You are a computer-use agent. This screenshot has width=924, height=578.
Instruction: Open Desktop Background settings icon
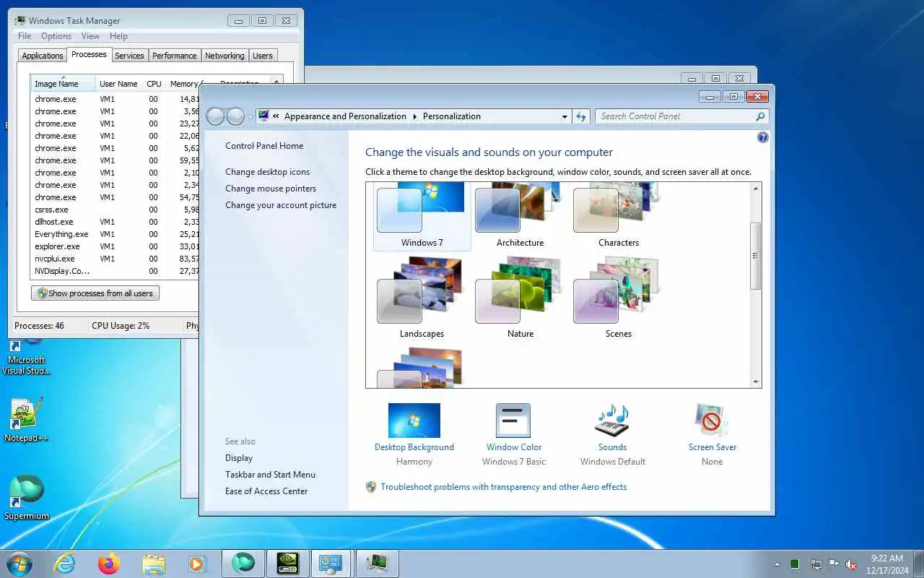coord(414,420)
